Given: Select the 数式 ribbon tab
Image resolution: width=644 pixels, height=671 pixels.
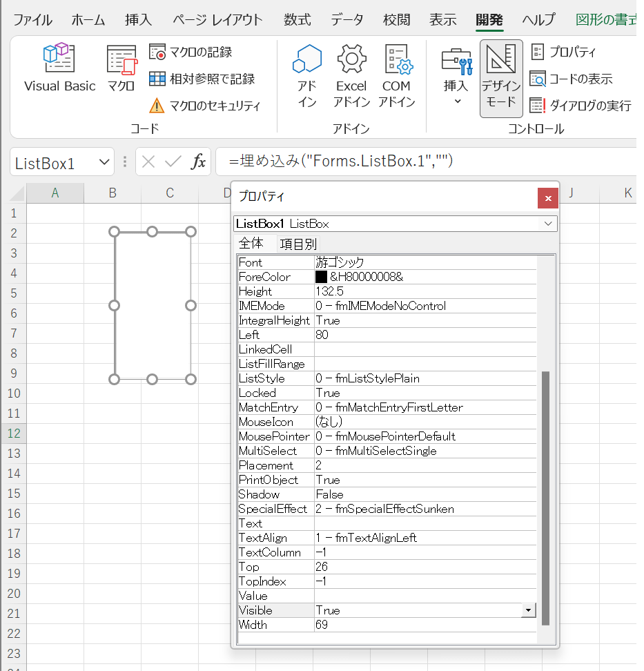Looking at the screenshot, I should (x=297, y=20).
